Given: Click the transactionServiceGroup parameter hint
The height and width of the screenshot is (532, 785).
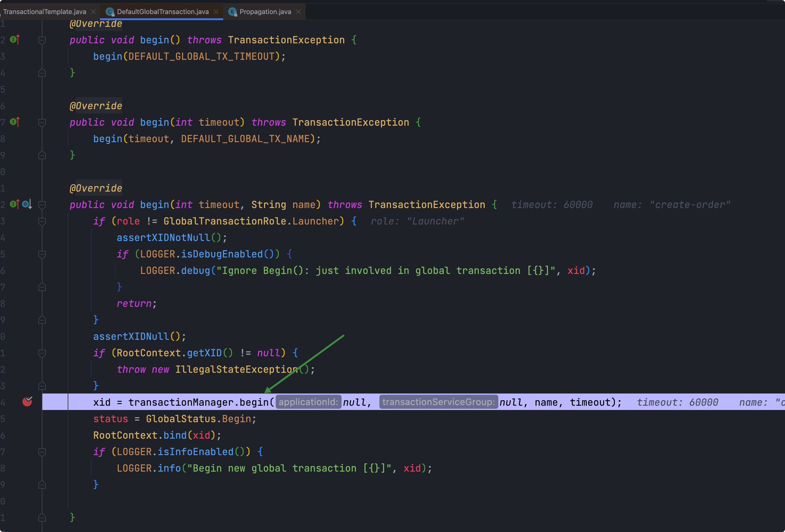Looking at the screenshot, I should pyautogui.click(x=438, y=402).
